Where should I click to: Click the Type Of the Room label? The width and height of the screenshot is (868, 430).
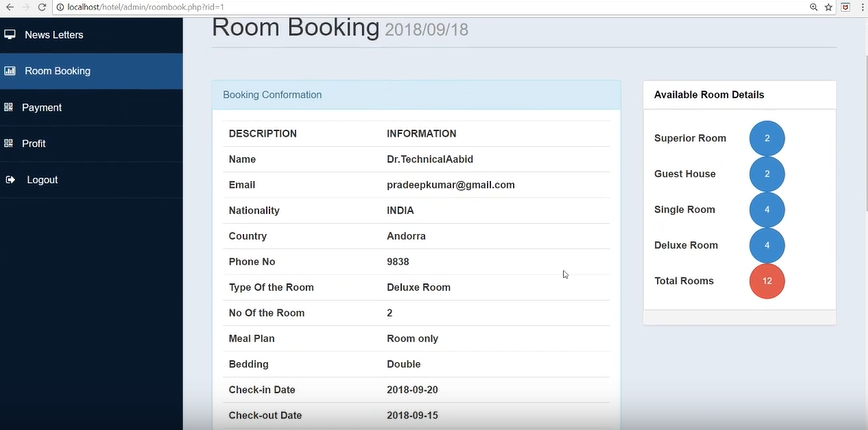click(271, 287)
